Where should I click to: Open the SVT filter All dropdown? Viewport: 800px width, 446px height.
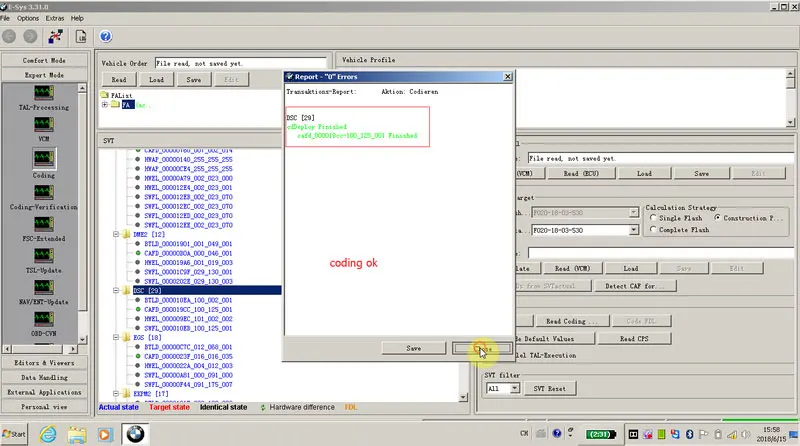point(514,388)
